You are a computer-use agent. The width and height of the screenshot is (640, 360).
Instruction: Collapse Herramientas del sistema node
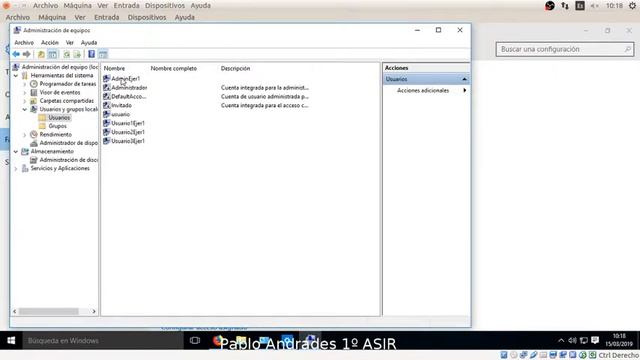[x=16, y=76]
